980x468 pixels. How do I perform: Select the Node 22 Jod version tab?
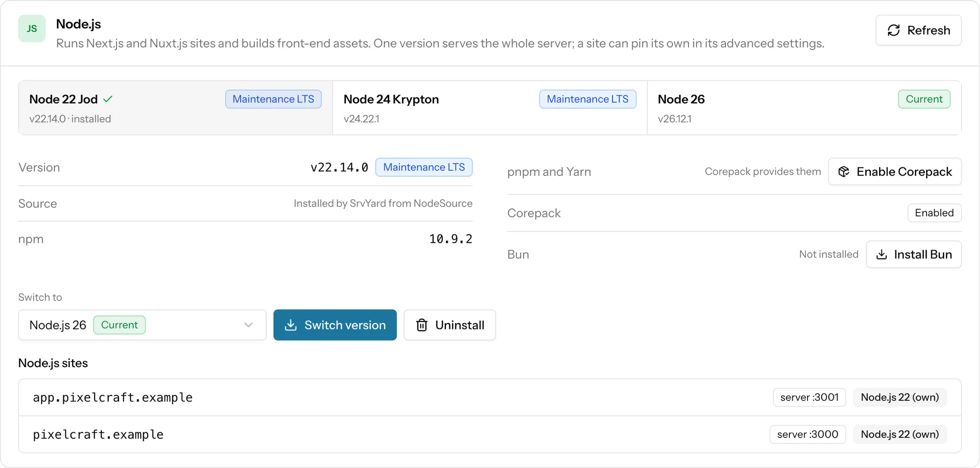(x=175, y=108)
